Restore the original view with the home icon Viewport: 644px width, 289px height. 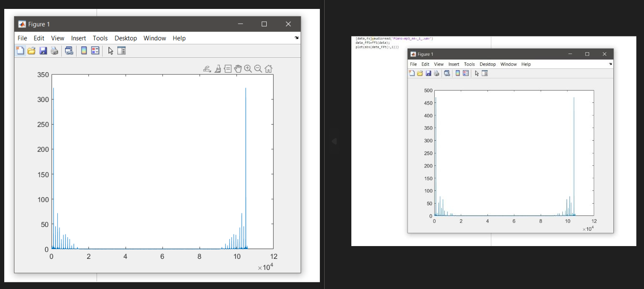click(x=268, y=68)
